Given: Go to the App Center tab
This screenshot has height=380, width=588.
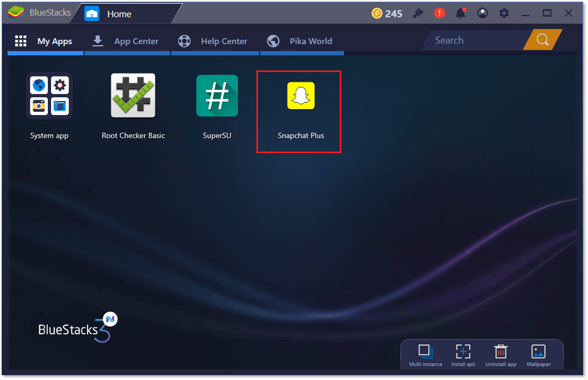Looking at the screenshot, I should point(127,41).
